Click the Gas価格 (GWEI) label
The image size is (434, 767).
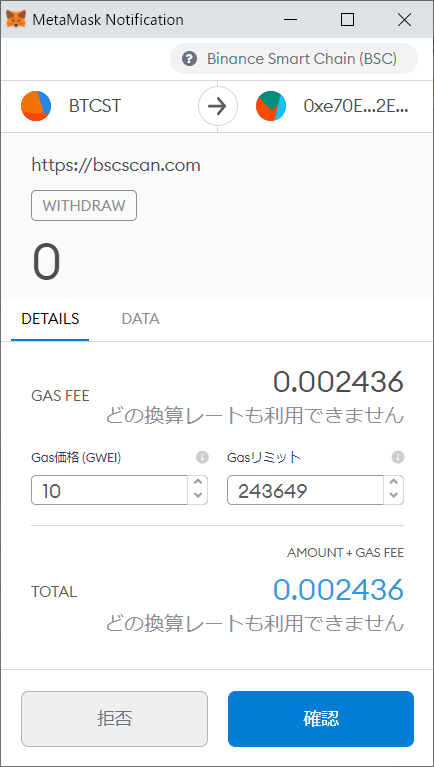pos(76,458)
